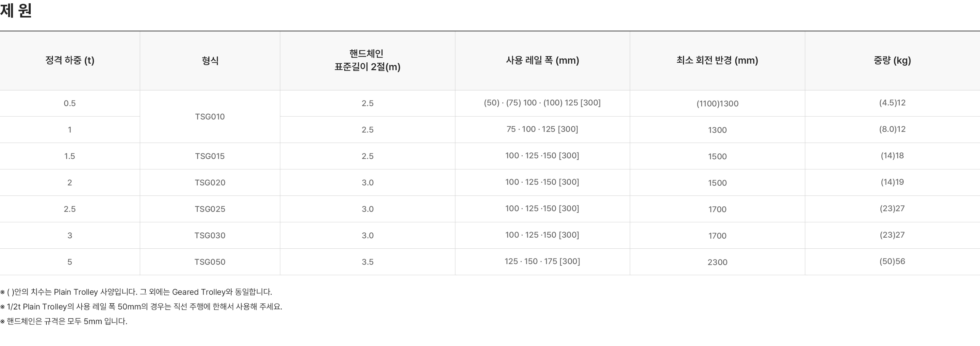
Task: Click the 2300 turning radius value
Action: point(717,262)
